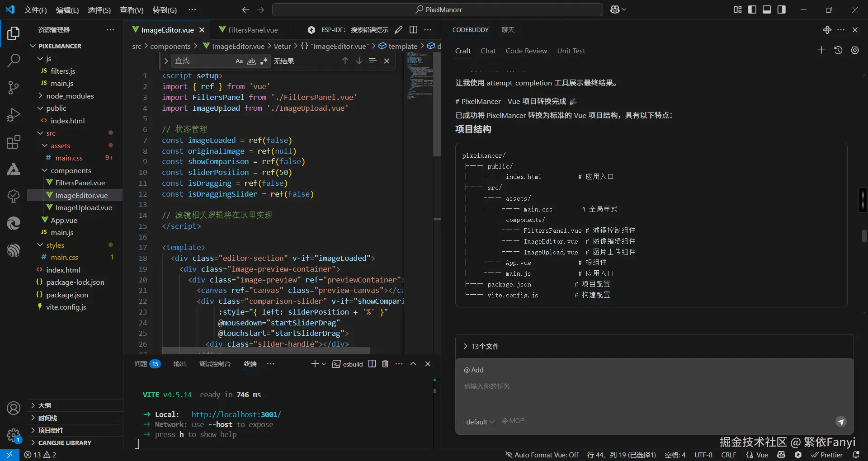Image resolution: width=868 pixels, height=461 pixels.
Task: Open the 查看(V) menu
Action: 131,10
